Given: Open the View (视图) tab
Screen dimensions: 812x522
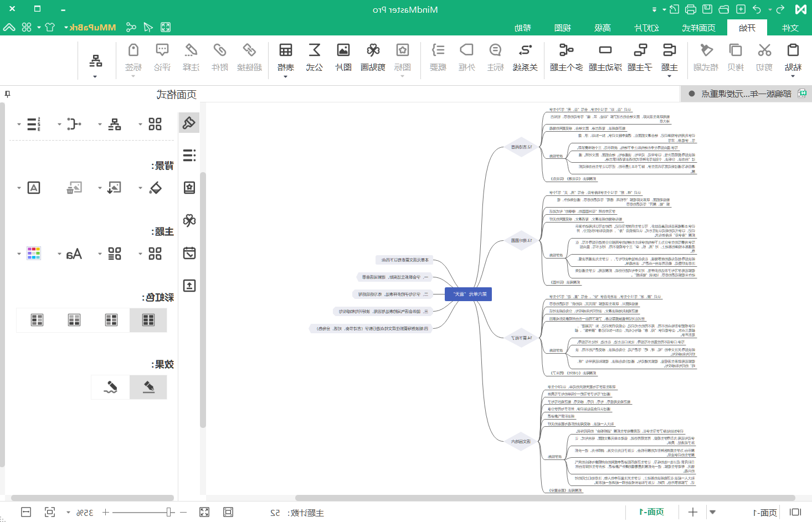Looking at the screenshot, I should tap(563, 28).
